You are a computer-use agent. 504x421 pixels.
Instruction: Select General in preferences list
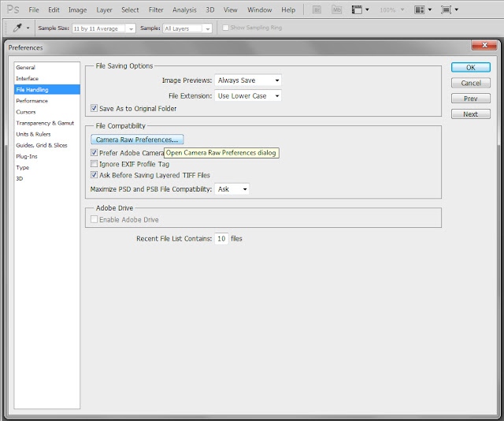(47, 67)
